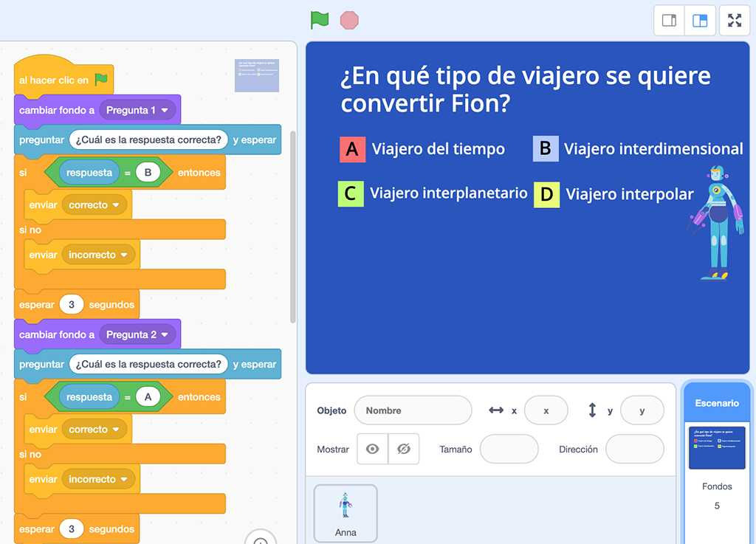Viewport: 756px width, 544px height.
Task: Click the green flag to run project
Action: [320, 20]
